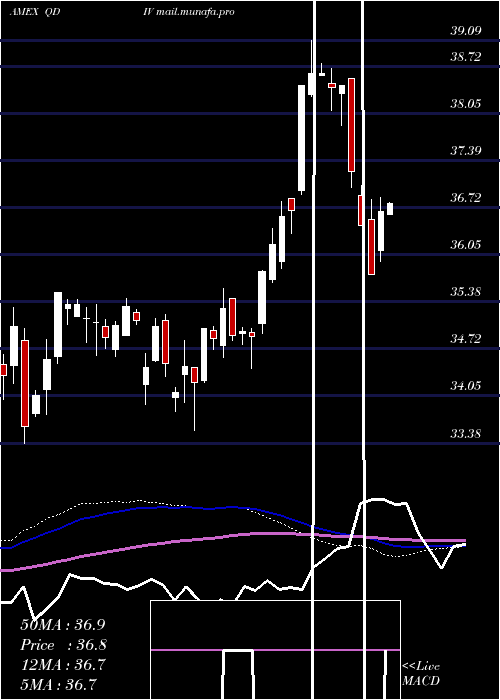The image size is (500, 700).
Task: Click the 34.72 price axis label
Action: [x=466, y=339]
